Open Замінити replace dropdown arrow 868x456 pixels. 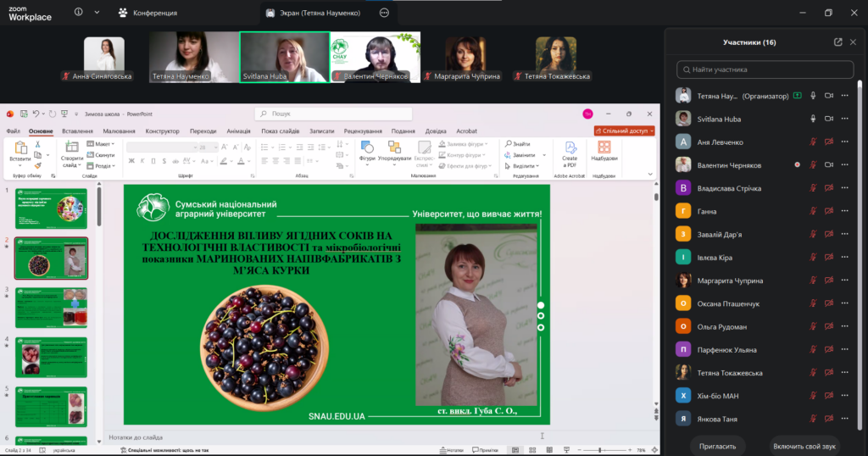point(544,155)
